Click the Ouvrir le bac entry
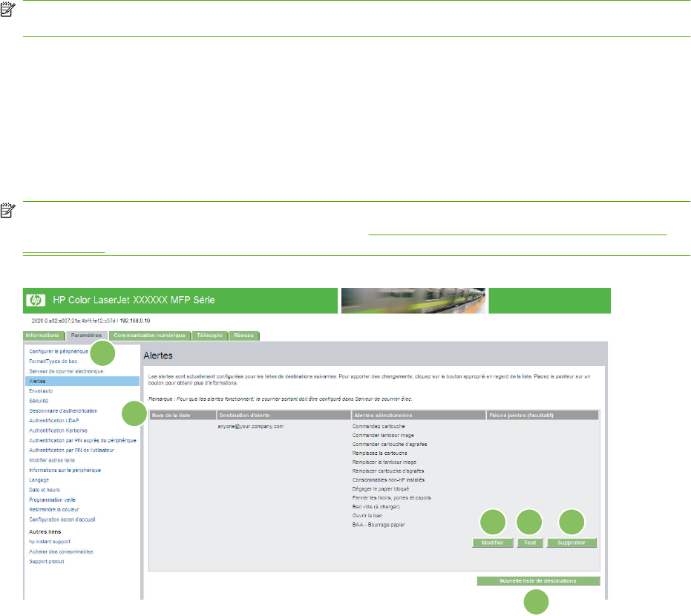This screenshot has height=616, width=691. coord(367,516)
